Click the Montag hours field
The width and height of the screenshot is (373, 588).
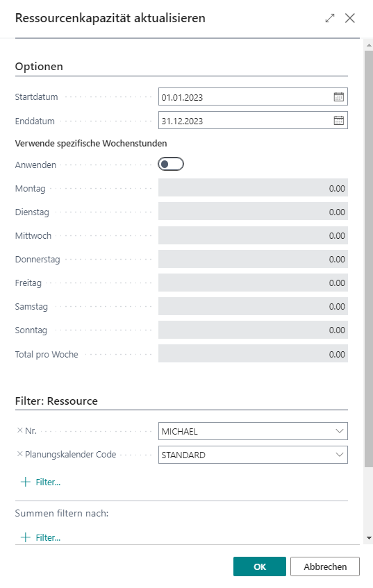[253, 187]
